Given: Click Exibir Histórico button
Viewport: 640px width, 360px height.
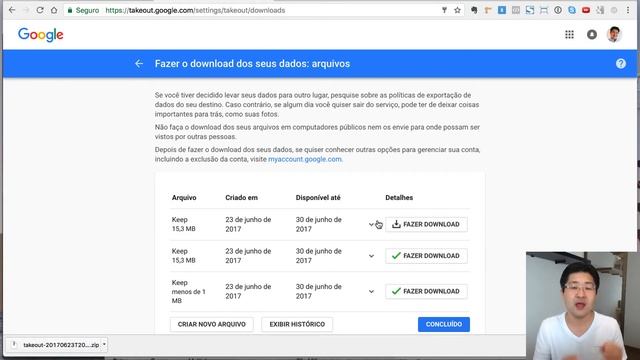Looking at the screenshot, I should point(297,324).
